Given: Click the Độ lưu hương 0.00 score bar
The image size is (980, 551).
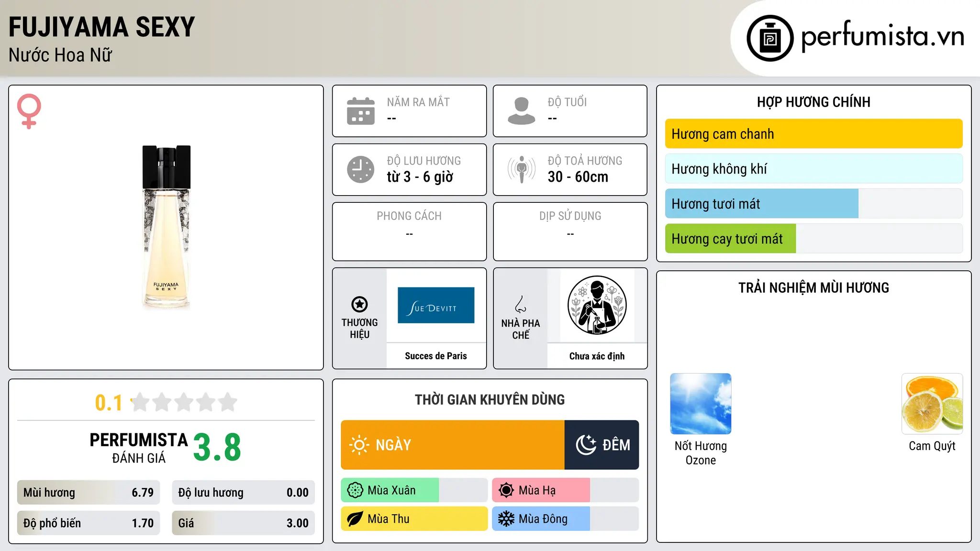Looking at the screenshot, I should 243,493.
